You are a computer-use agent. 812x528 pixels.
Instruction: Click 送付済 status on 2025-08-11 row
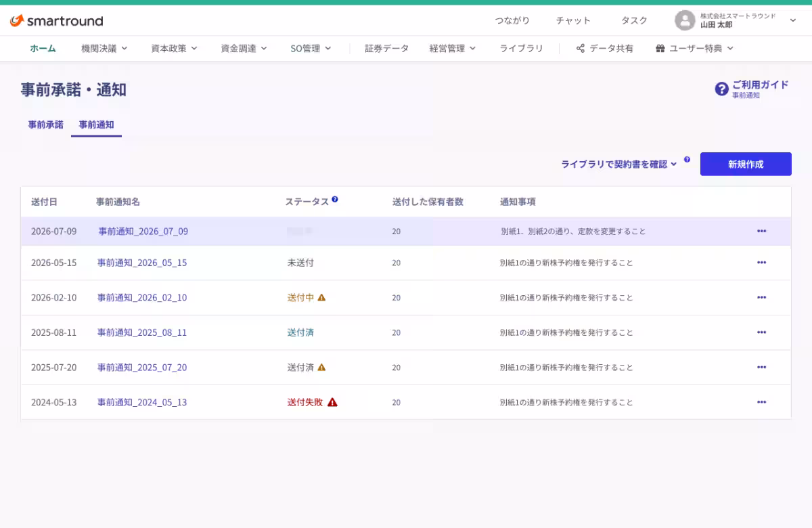(x=300, y=332)
